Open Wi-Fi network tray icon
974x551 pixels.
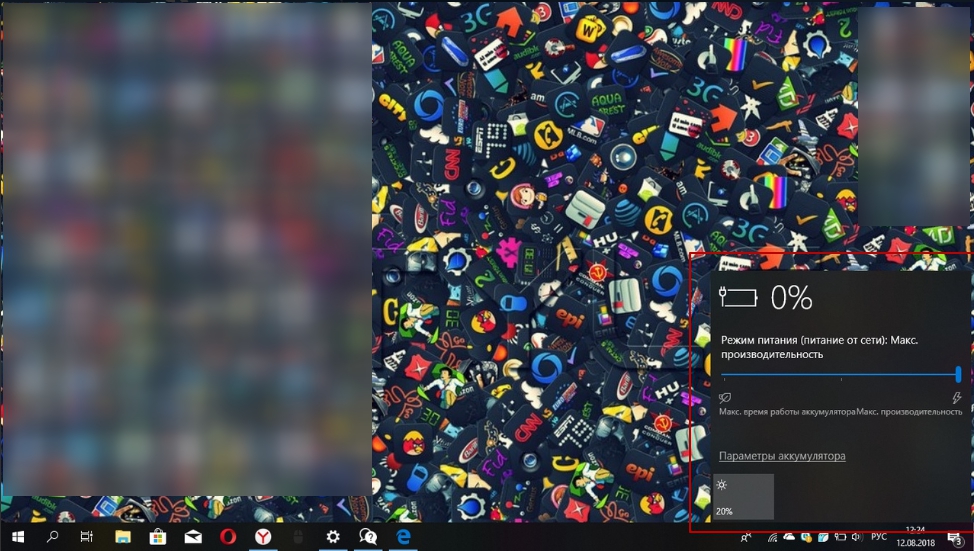(773, 537)
